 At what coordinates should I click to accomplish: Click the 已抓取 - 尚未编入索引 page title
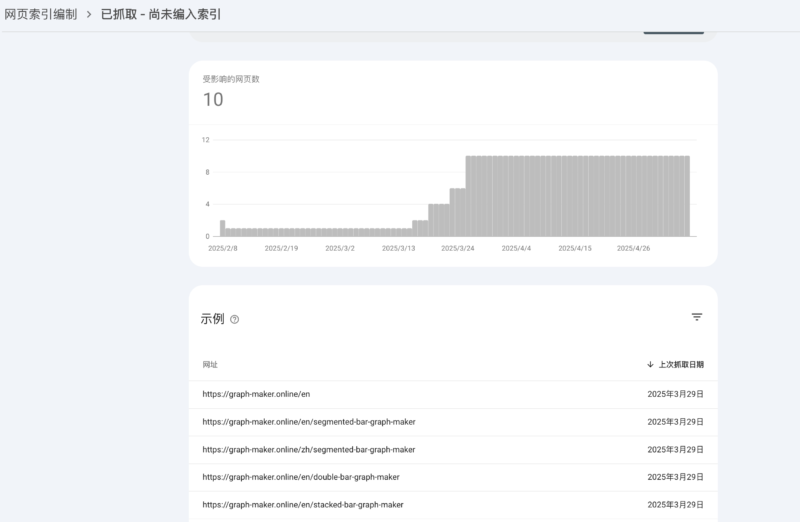coord(161,15)
